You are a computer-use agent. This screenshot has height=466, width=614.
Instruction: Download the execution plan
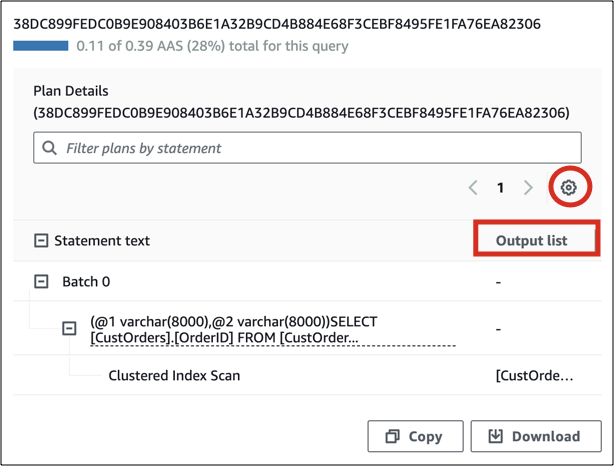tap(534, 436)
